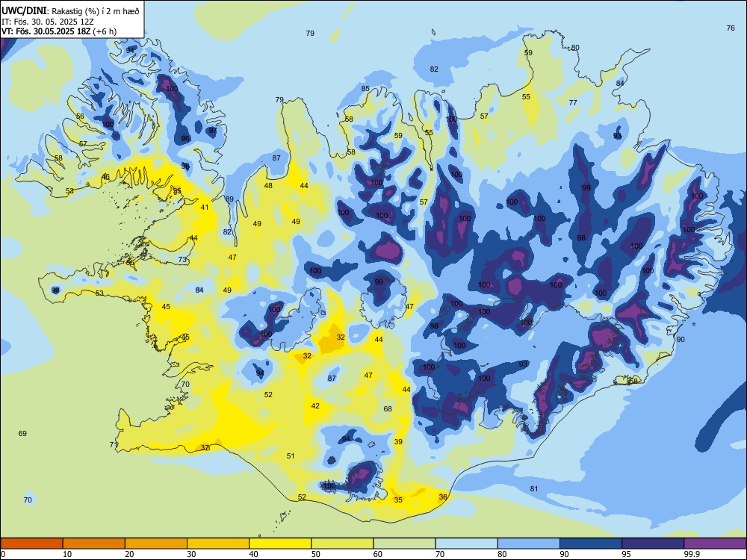747x560 pixels.
Task: Click the value 77 in the northeast
Action: click(x=573, y=102)
